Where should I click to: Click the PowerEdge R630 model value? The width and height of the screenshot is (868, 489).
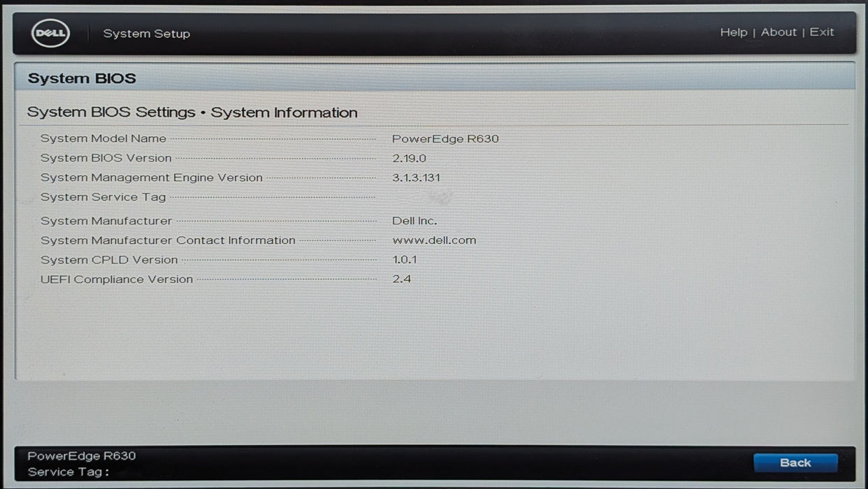tap(445, 138)
